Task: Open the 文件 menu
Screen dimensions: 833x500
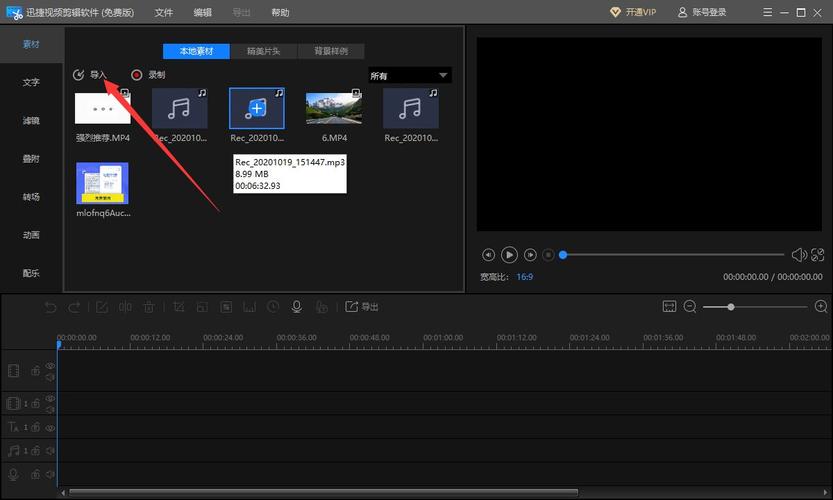Action: tap(164, 12)
